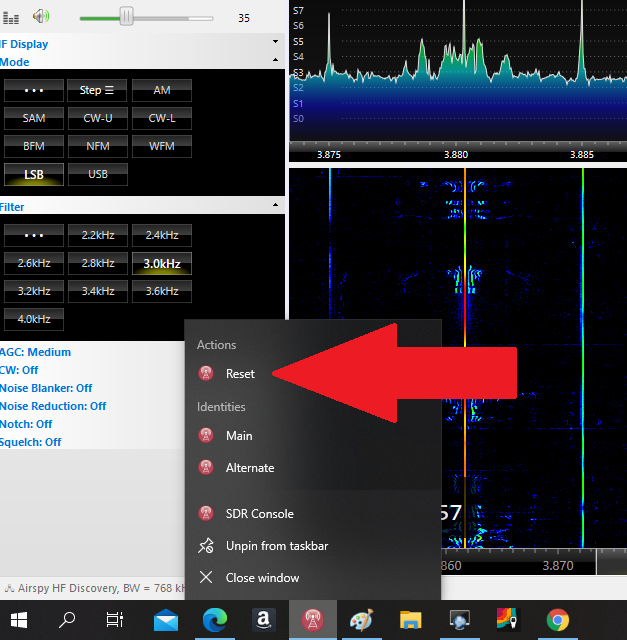The width and height of the screenshot is (627, 640).
Task: Click the Noise Reduction: Off link
Action: click(53, 406)
